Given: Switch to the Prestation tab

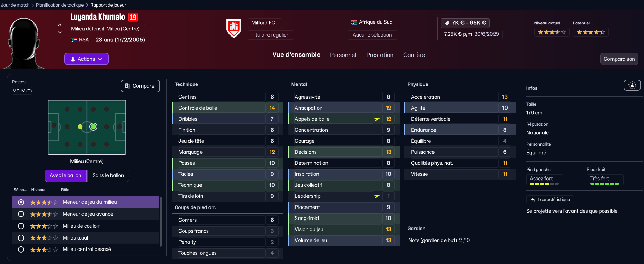Looking at the screenshot, I should click(x=380, y=55).
